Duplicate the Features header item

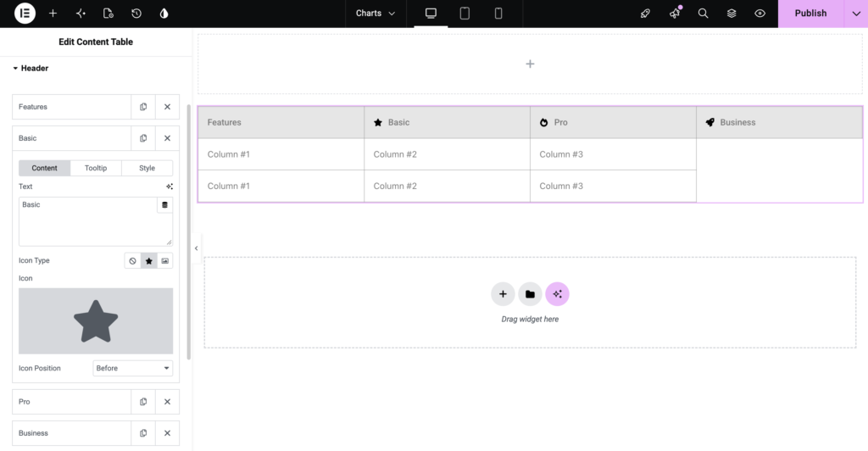tap(143, 107)
